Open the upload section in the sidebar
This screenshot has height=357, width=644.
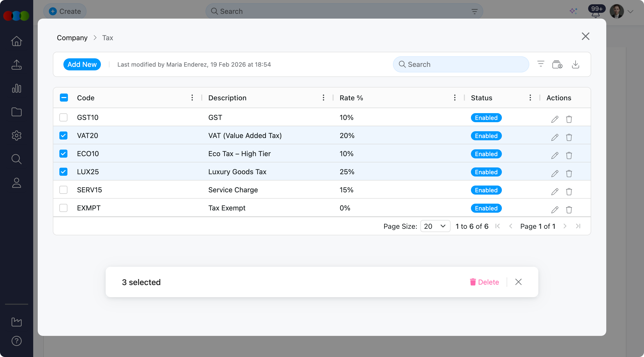(16, 65)
